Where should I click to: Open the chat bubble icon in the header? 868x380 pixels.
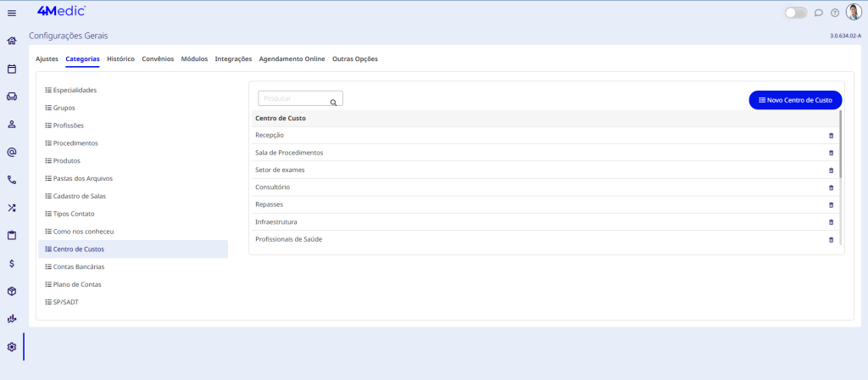pyautogui.click(x=818, y=13)
